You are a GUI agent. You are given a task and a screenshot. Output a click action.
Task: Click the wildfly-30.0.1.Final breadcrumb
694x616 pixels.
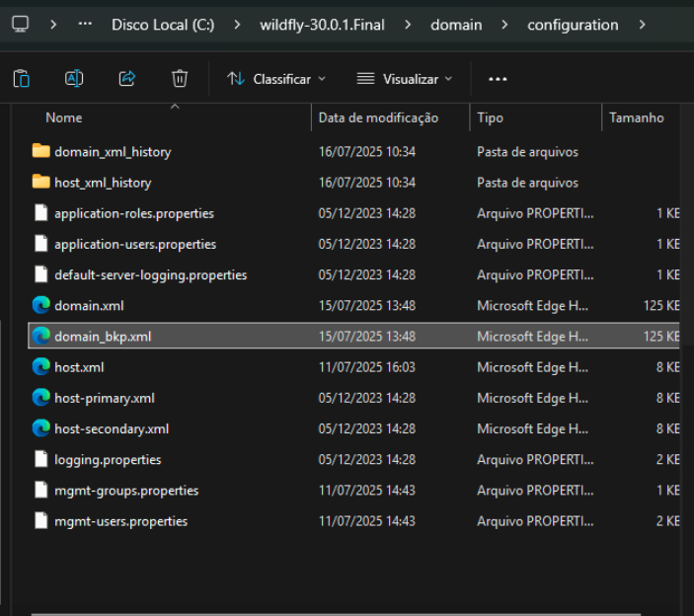pos(324,24)
